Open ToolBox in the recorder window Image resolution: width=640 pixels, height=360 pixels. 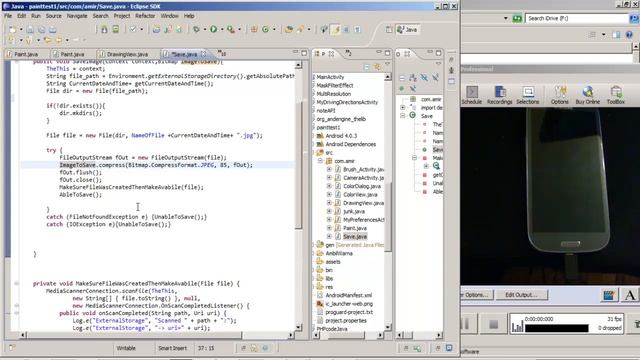tap(616, 95)
